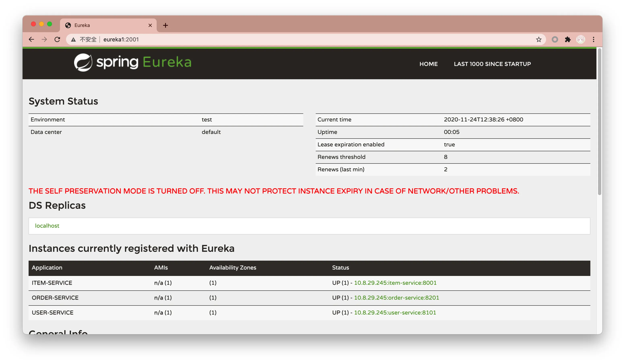625x364 pixels.
Task: Click the 'Lease expiration enabled' label
Action: pos(351,144)
